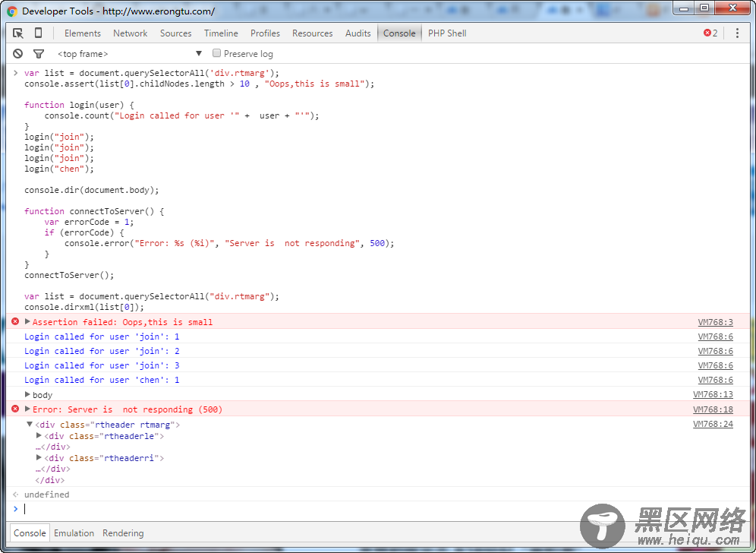Open source link VM768:3
Image resolution: width=756 pixels, height=553 pixels.
(715, 322)
